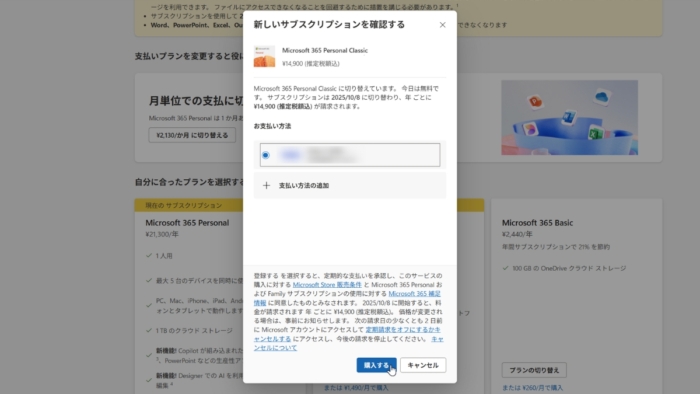
Task: Click 現在の サブスクリプション banner label
Action: coord(183,205)
